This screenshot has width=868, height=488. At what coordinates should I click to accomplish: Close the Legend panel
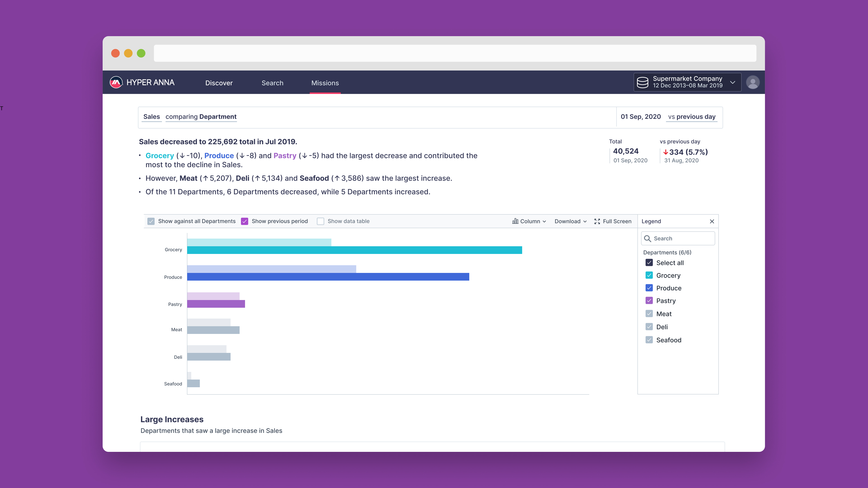pyautogui.click(x=712, y=221)
